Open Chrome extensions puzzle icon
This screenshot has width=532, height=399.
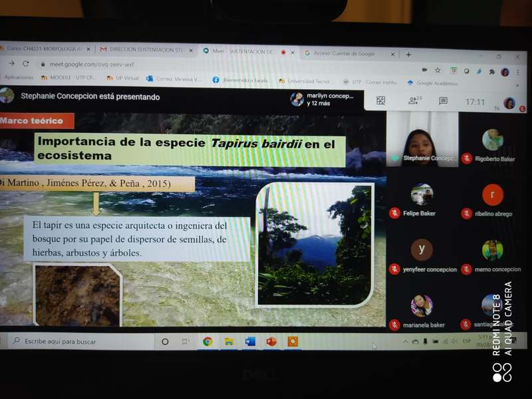pos(491,71)
